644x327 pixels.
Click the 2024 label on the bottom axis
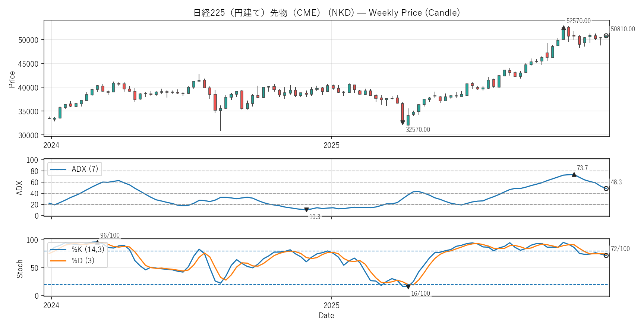tap(51, 305)
